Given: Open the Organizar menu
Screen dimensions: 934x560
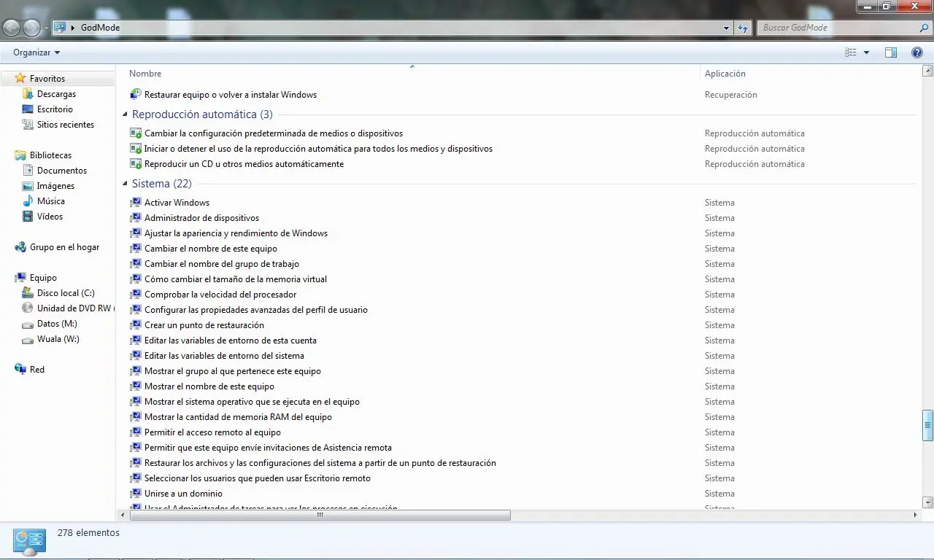Looking at the screenshot, I should 36,52.
